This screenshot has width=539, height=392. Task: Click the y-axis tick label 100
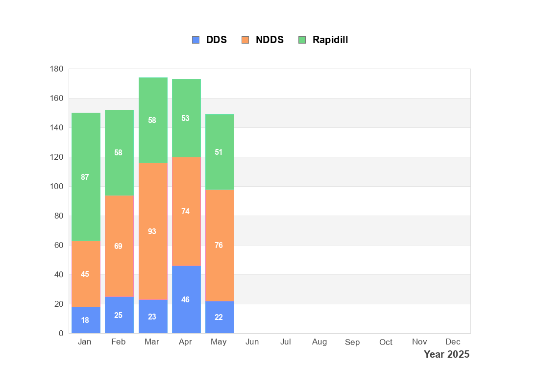point(57,186)
